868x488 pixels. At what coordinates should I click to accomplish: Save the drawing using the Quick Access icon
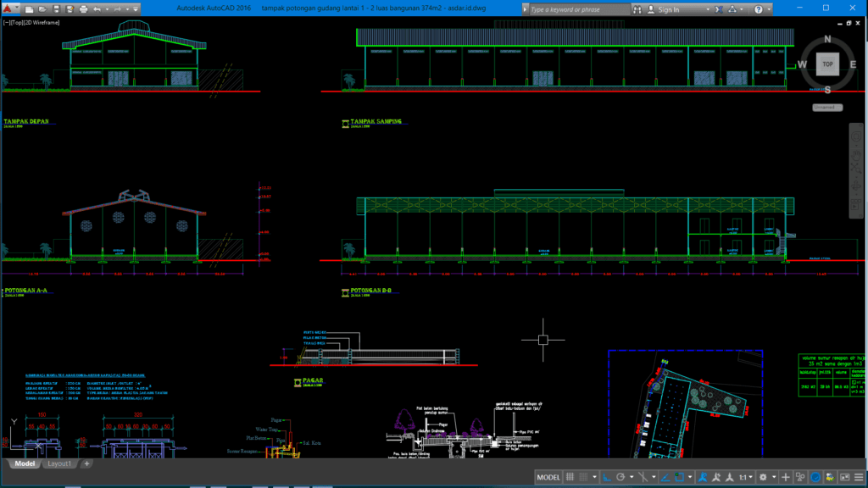56,8
